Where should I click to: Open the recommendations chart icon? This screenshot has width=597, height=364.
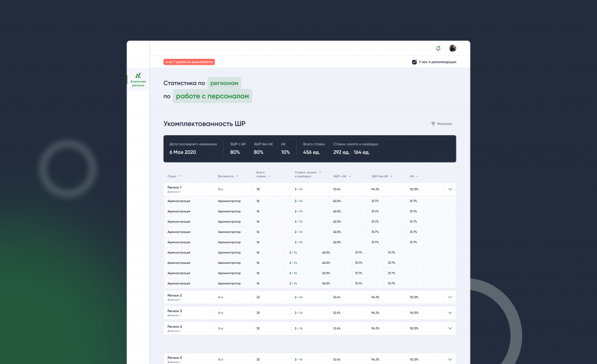point(415,62)
